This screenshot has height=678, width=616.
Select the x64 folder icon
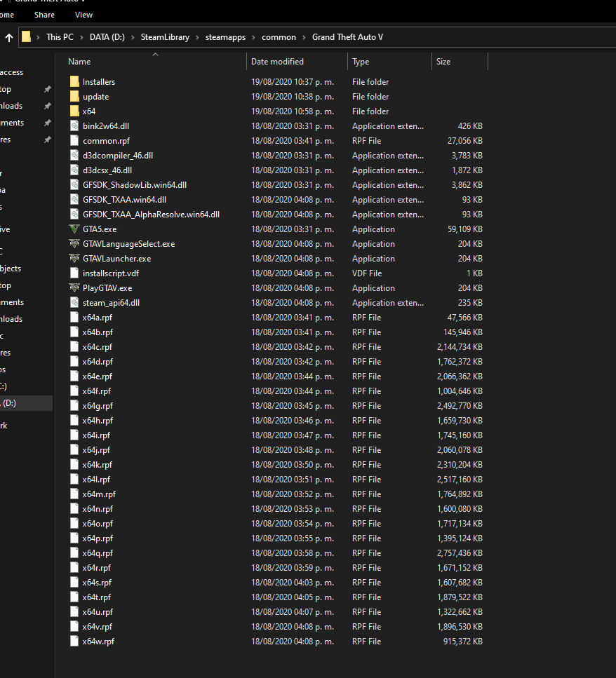(75, 111)
